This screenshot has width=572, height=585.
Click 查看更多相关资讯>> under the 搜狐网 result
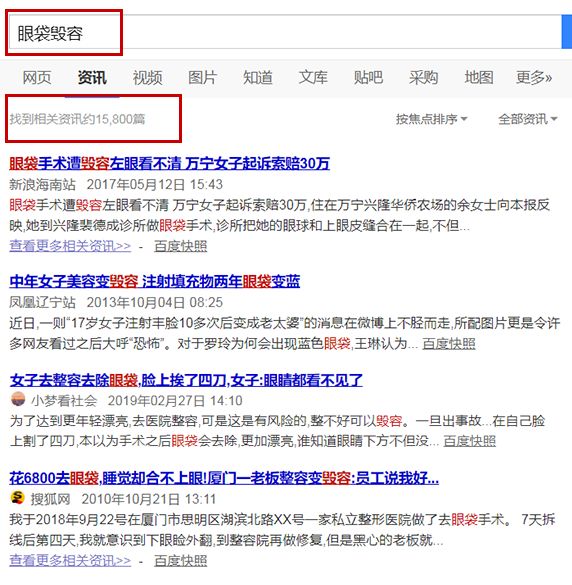[70, 560]
